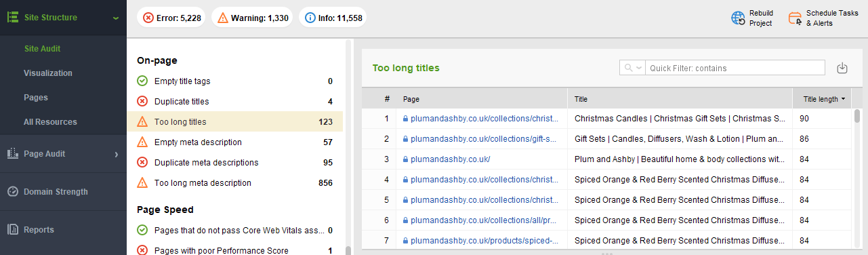The width and height of the screenshot is (868, 255).
Task: Filter by Warning: 1,330 badge
Action: tap(251, 18)
